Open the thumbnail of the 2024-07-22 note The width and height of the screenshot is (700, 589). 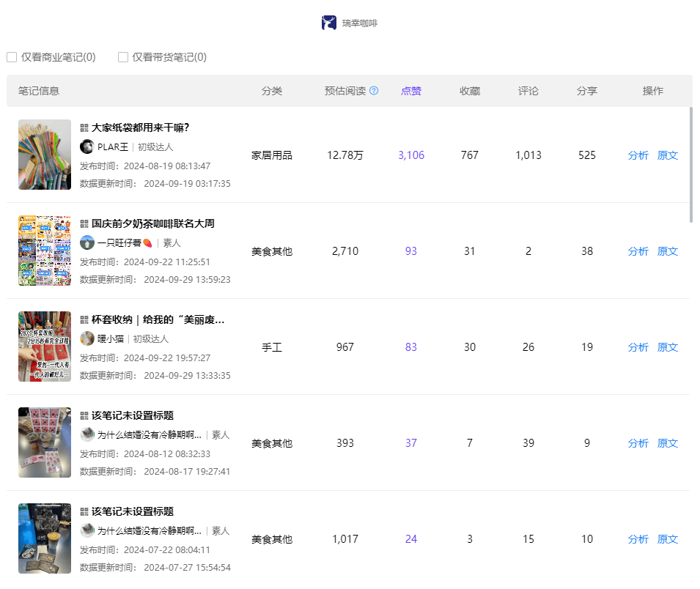tap(45, 538)
